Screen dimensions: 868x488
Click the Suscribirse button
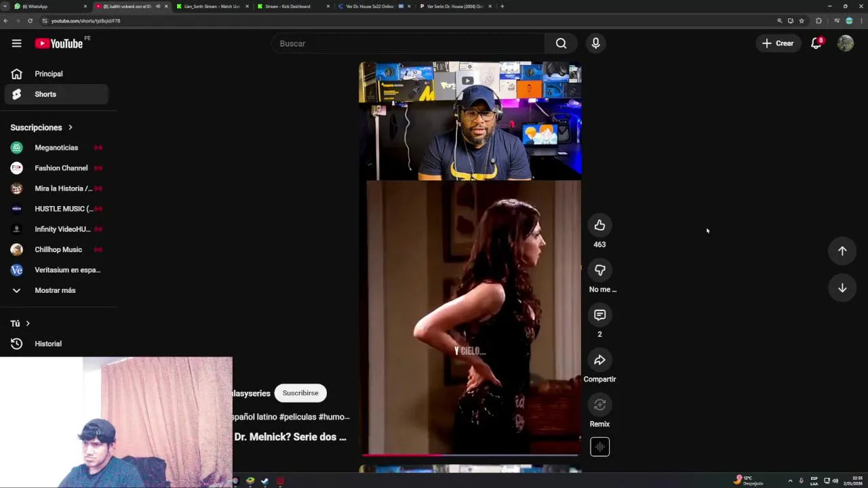(x=300, y=393)
